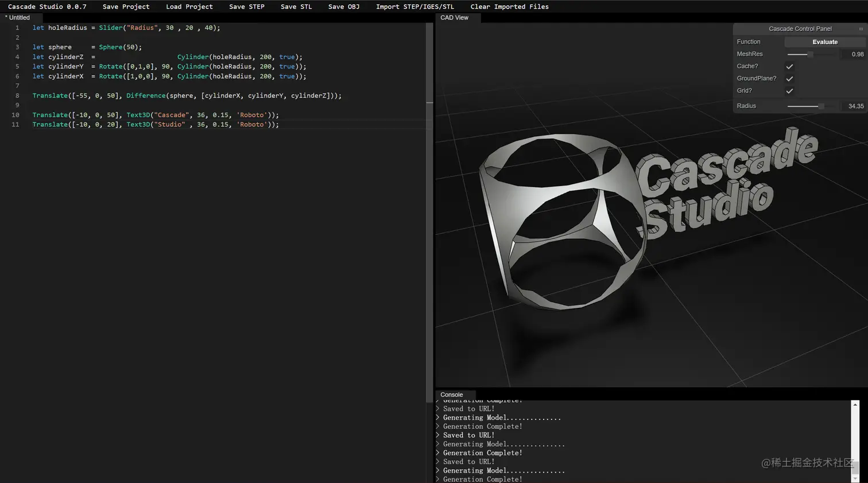This screenshot has height=483, width=868.
Task: Open Import STEP/IGES/STL
Action: 415,7
